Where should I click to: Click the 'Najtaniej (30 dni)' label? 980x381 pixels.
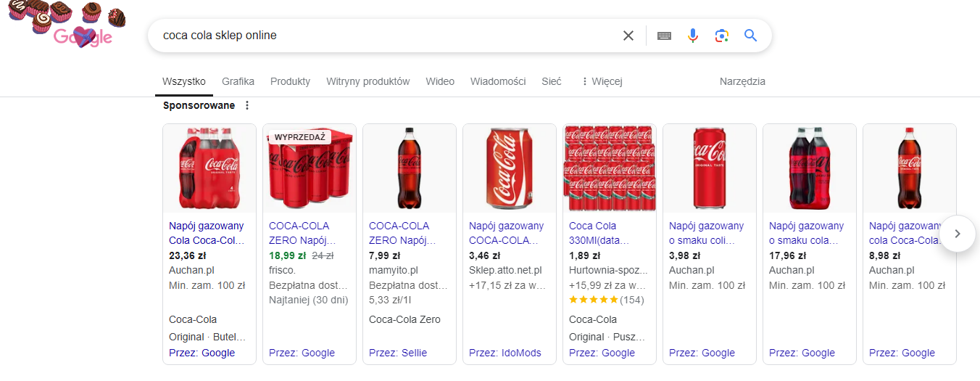310,300
